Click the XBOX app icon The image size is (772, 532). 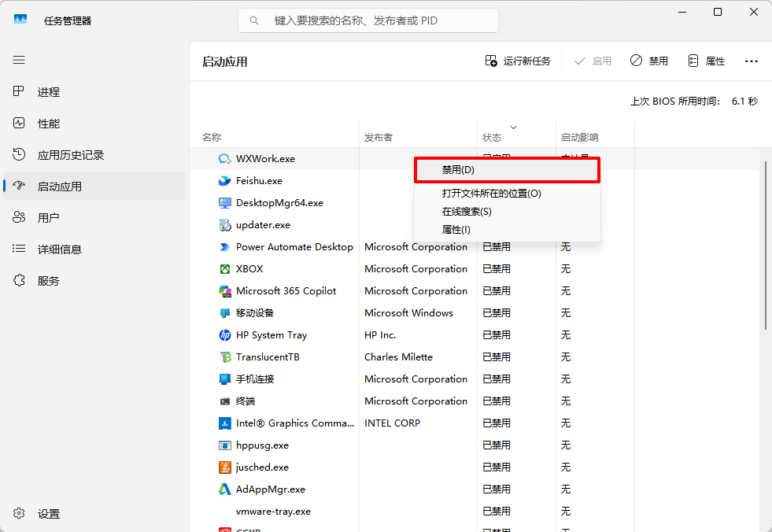click(224, 269)
